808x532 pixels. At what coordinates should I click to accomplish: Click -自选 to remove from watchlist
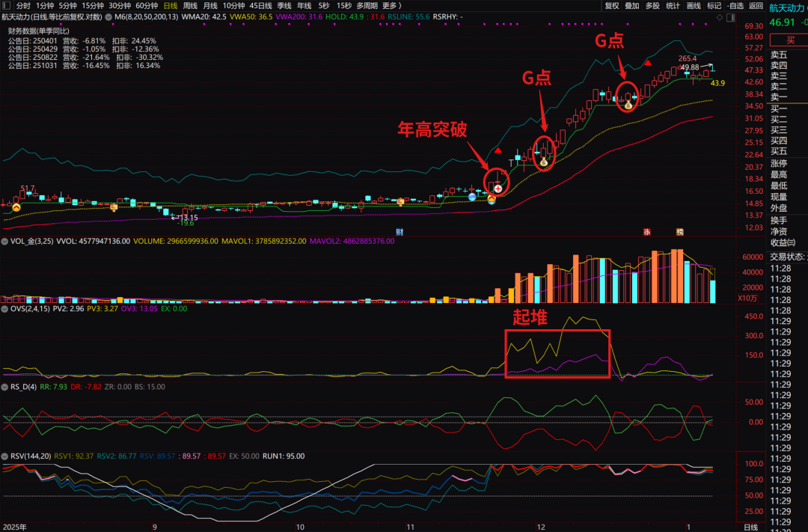(x=735, y=6)
